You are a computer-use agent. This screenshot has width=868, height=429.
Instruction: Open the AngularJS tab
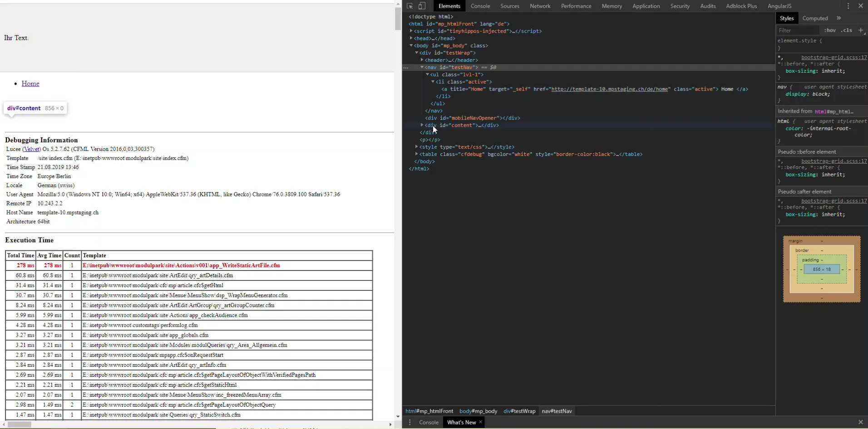(779, 6)
